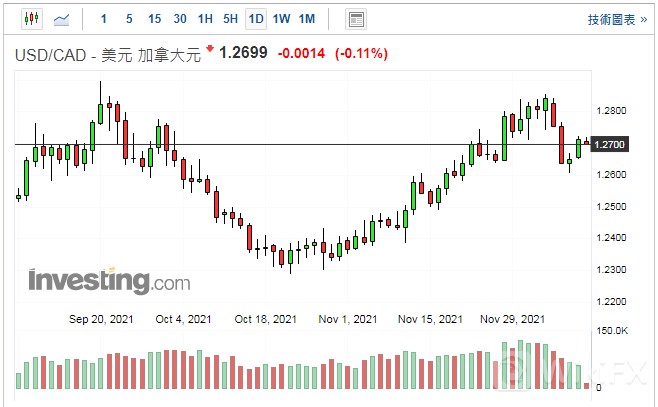This screenshot has height=407, width=658.
Task: Select the 5 minute interval
Action: [x=129, y=19]
